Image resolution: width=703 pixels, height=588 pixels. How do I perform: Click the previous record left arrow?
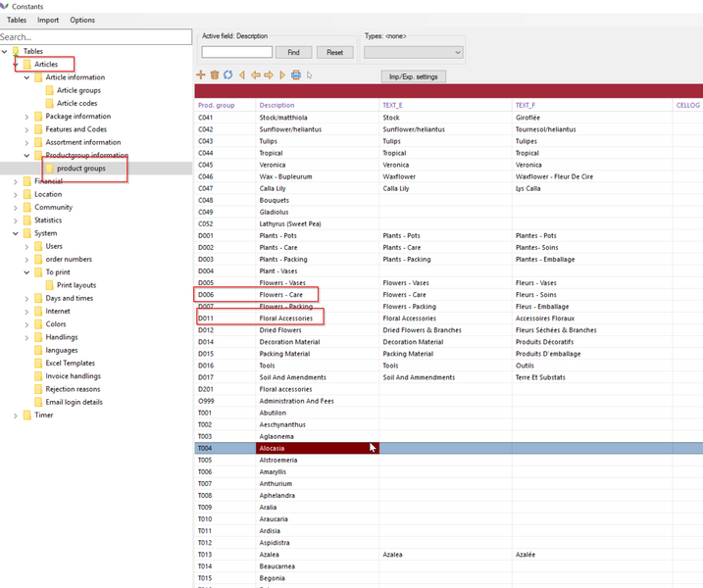pyautogui.click(x=255, y=75)
